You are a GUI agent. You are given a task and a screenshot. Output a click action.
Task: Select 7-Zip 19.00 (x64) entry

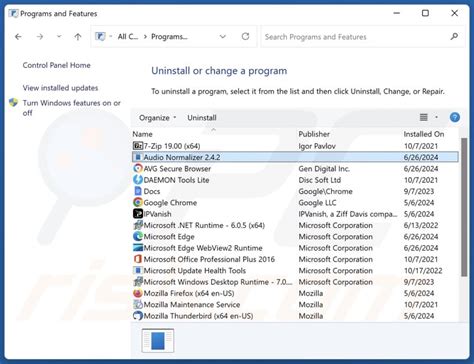tap(172, 146)
